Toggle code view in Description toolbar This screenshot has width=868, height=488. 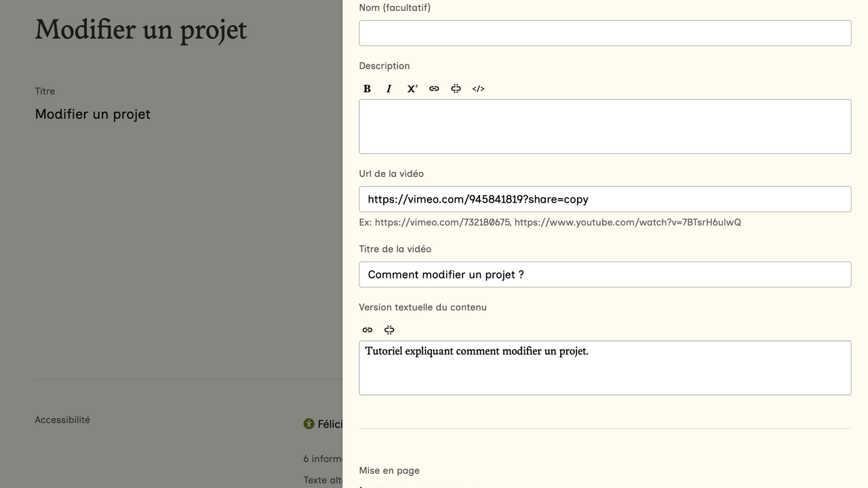coord(478,89)
